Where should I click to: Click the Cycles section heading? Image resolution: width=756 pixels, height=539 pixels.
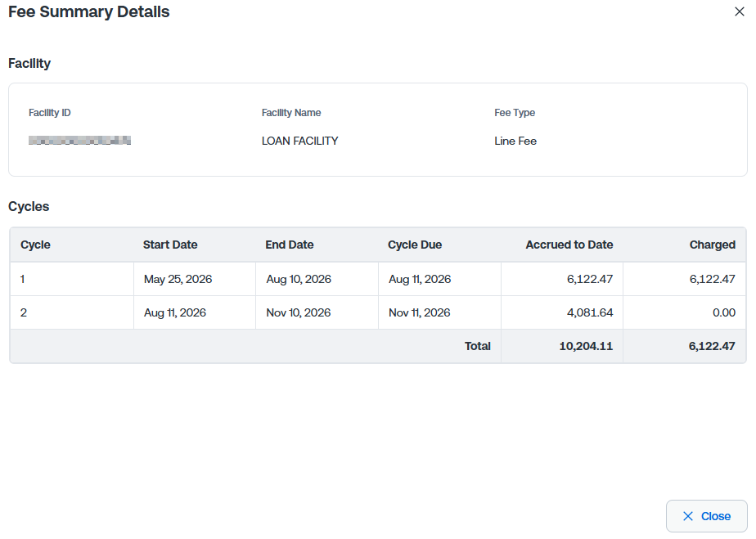[x=29, y=206]
